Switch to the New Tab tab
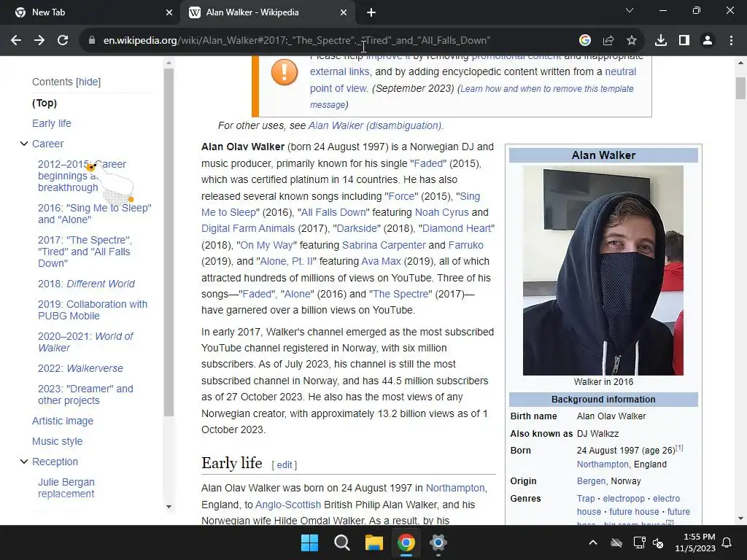Viewport: 747px width, 560px height. pyautogui.click(x=90, y=12)
